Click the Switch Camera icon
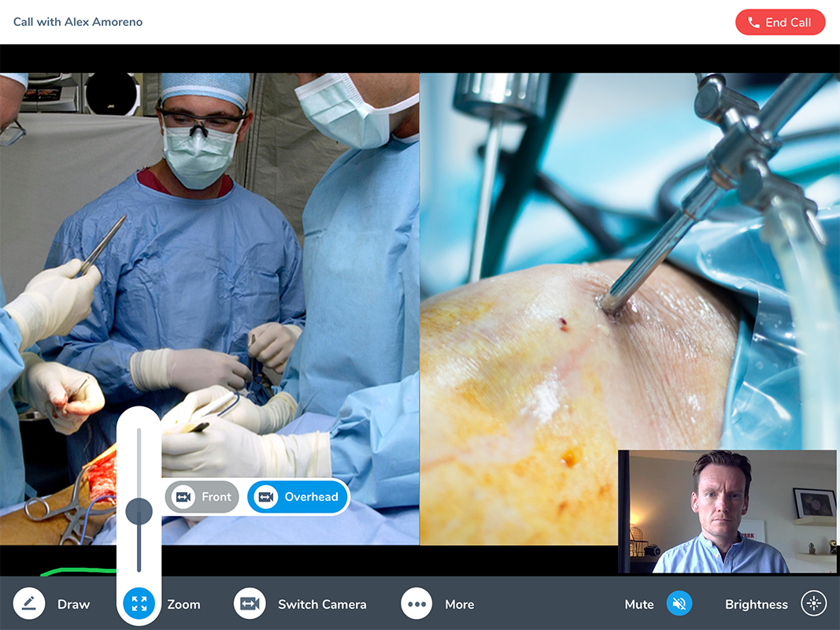Image resolution: width=840 pixels, height=630 pixels. (x=250, y=604)
